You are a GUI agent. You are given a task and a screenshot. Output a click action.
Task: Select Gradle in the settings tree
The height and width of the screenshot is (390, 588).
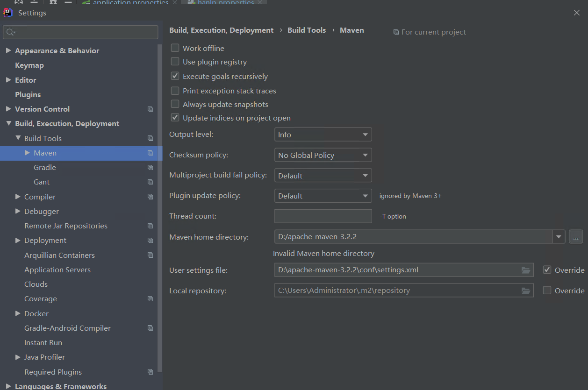pyautogui.click(x=45, y=168)
